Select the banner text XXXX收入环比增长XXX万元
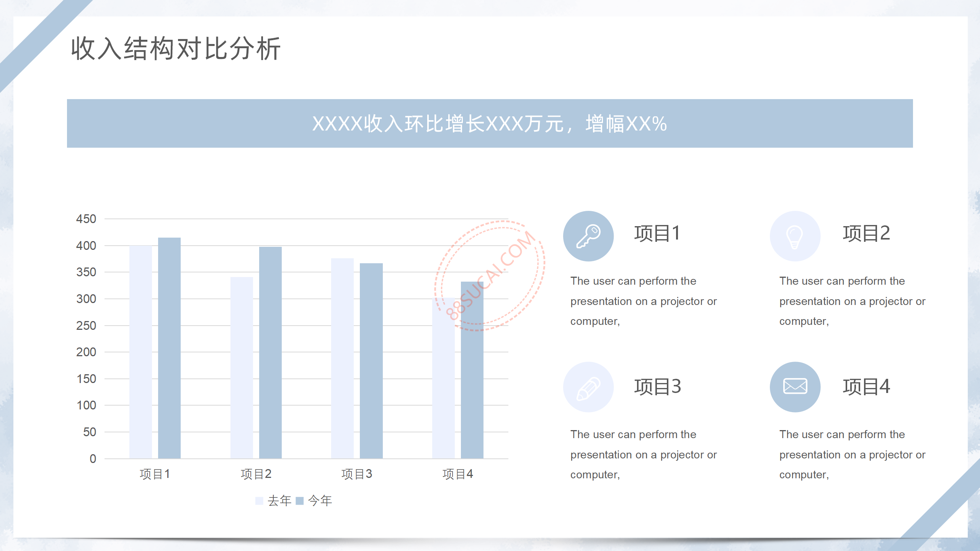 [x=438, y=124]
